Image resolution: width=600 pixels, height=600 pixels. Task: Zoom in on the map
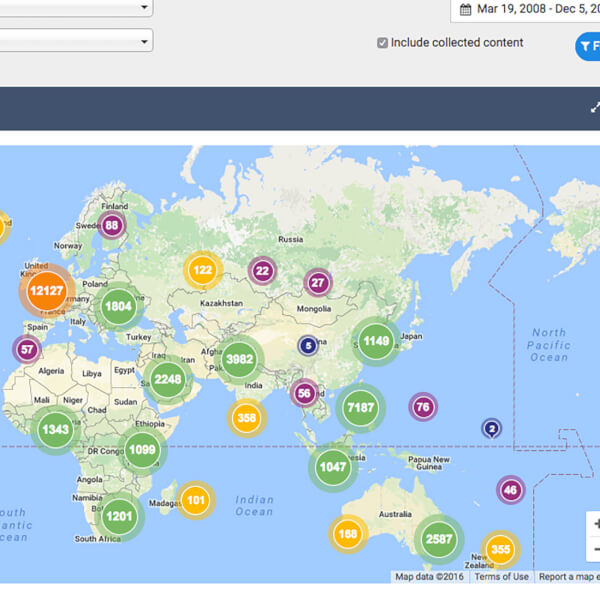pyautogui.click(x=594, y=524)
